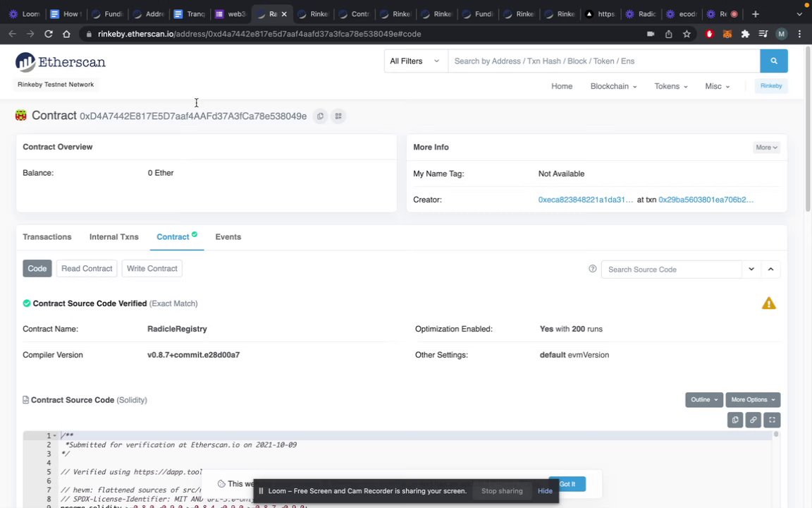Open the red shield extension icon

pos(710,34)
